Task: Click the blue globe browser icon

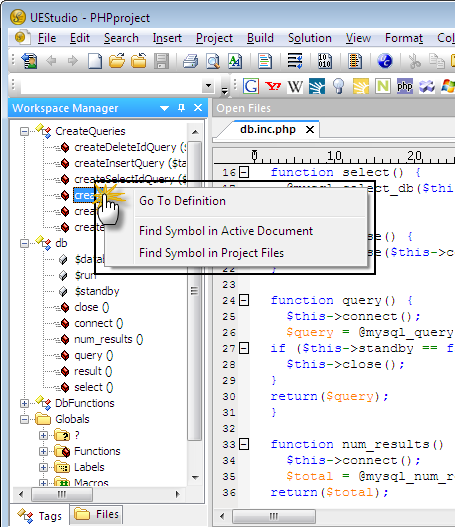Action: 385,61
